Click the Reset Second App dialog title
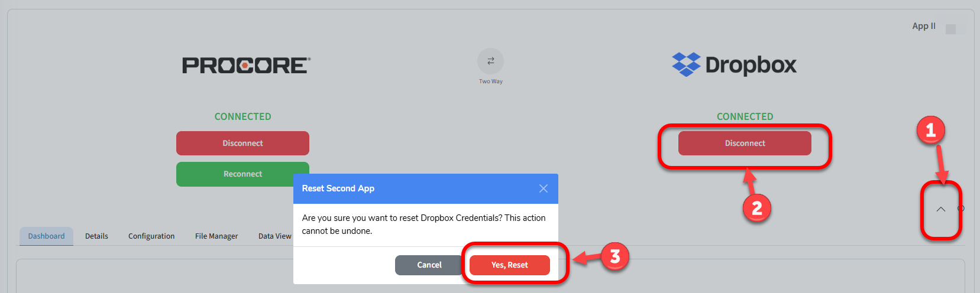 [x=338, y=188]
